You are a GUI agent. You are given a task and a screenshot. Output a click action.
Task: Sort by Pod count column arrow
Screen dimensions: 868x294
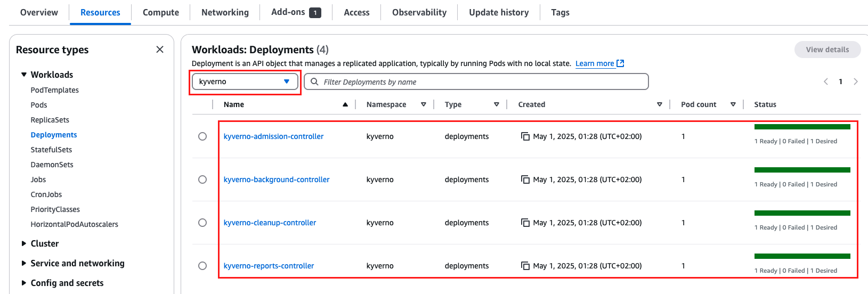point(733,104)
